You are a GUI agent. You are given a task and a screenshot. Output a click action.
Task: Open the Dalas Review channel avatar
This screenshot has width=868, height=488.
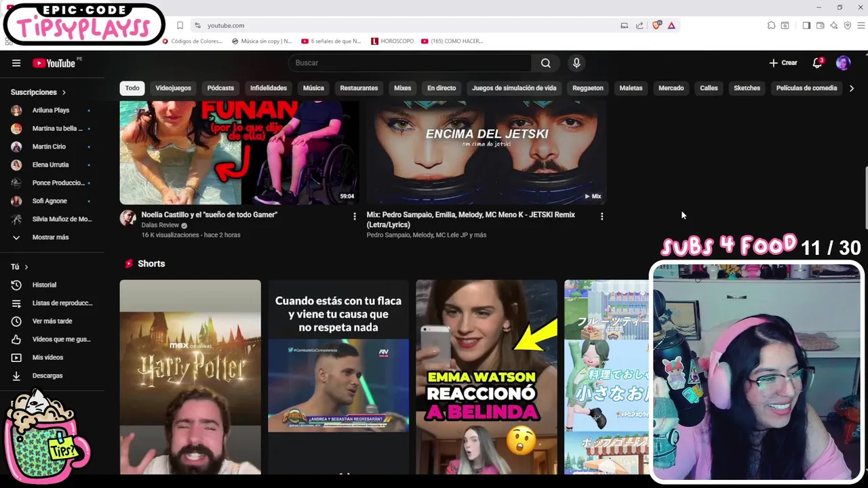point(127,218)
